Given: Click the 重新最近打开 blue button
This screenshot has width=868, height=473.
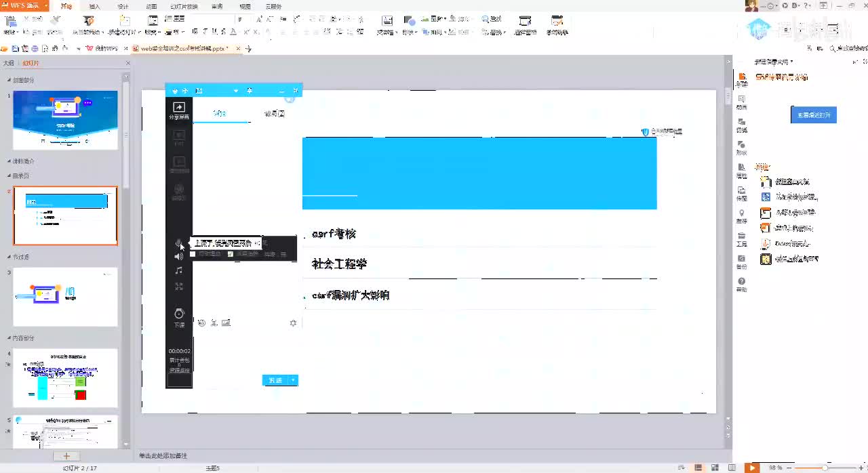Looking at the screenshot, I should click(x=814, y=115).
